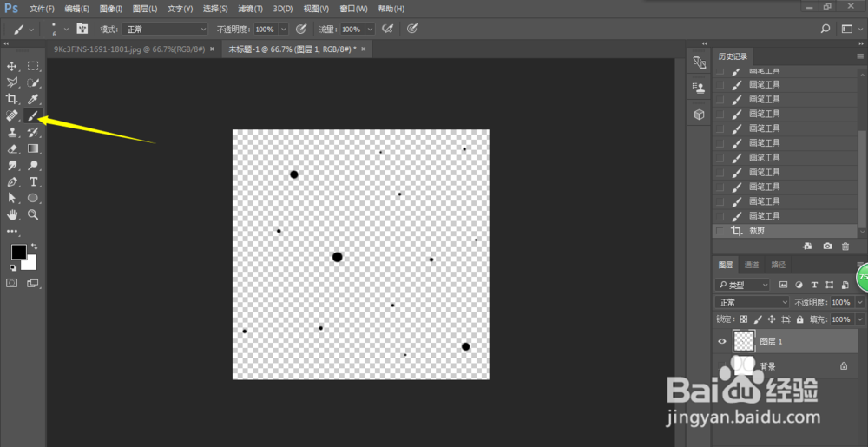The height and width of the screenshot is (447, 868).
Task: Open the Edit Toolbar three-dots button
Action: click(11, 231)
